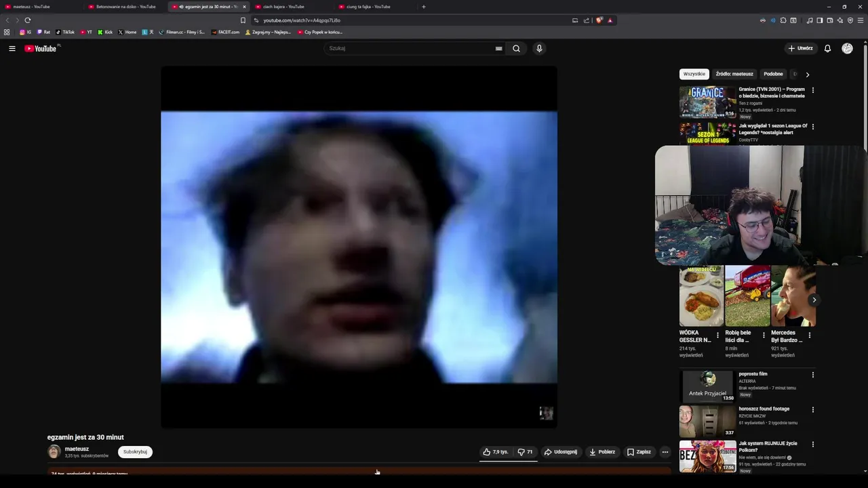The height and width of the screenshot is (488, 868).
Task: Save video with the 'Zapisz' button
Action: pyautogui.click(x=639, y=452)
